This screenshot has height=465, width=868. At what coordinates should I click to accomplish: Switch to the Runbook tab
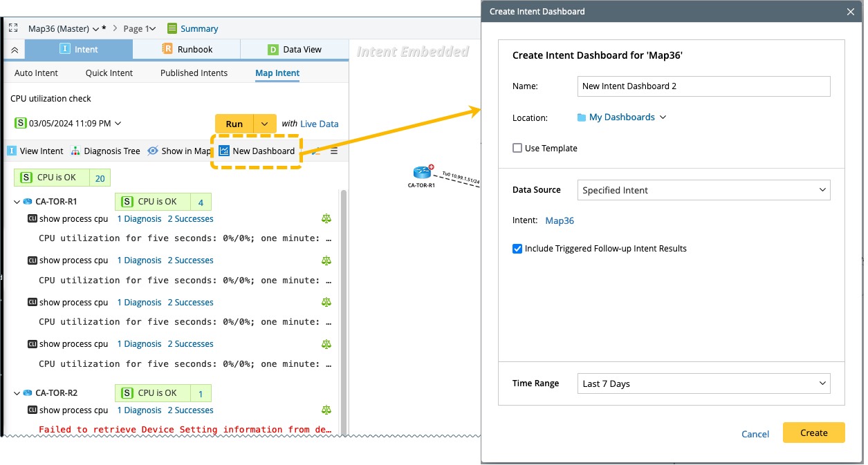187,50
